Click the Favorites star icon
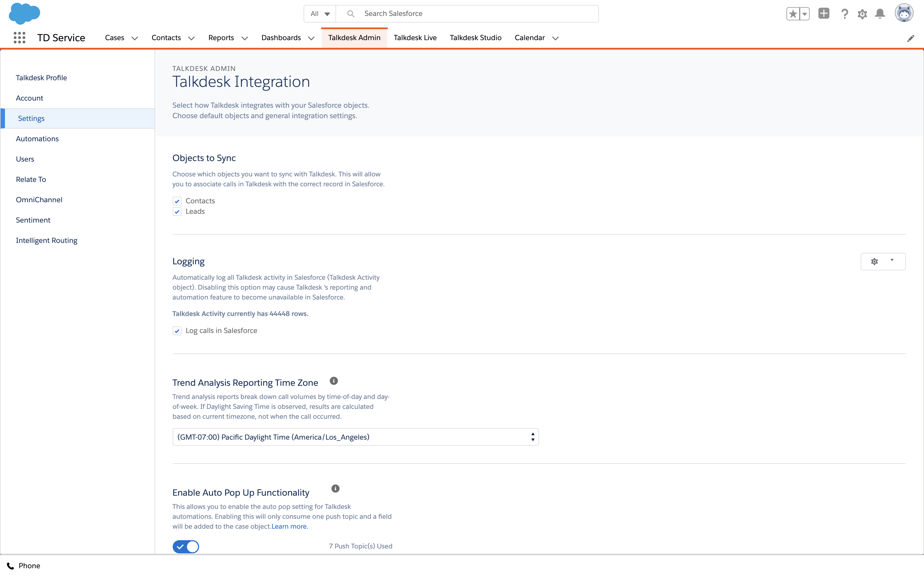 tap(793, 14)
